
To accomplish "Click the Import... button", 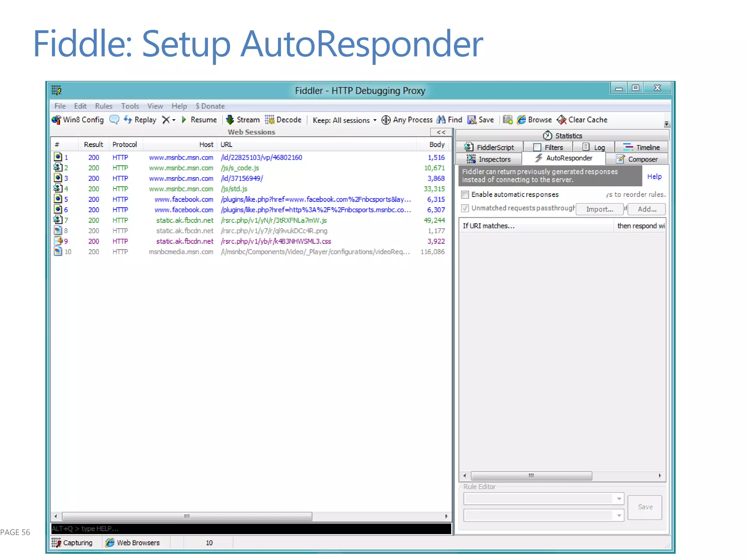I will (x=599, y=209).
